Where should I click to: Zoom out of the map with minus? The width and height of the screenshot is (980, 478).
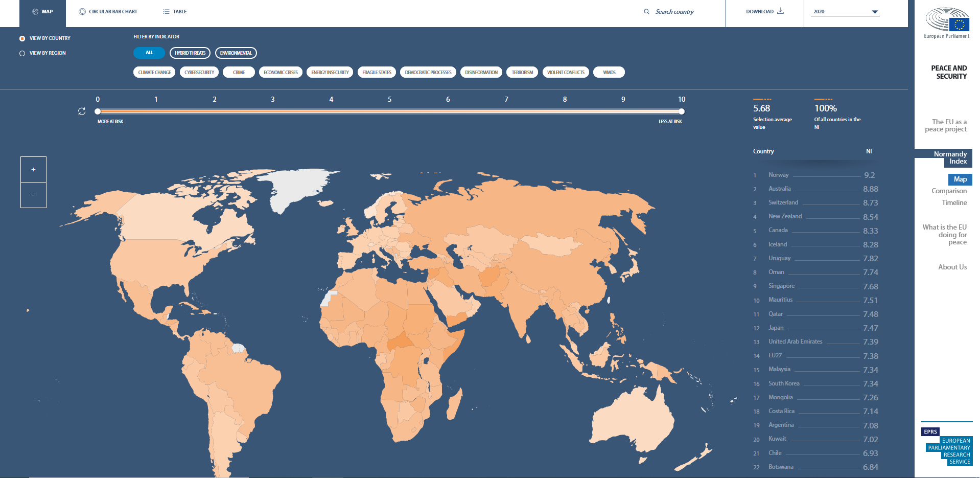(x=33, y=195)
